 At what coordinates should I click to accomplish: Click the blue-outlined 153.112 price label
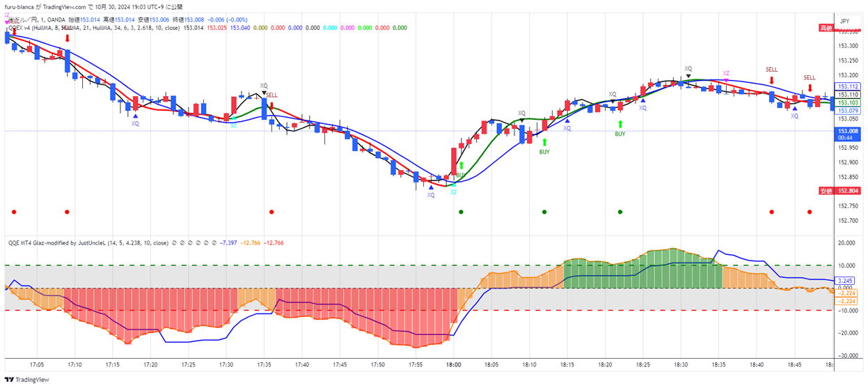pyautogui.click(x=847, y=86)
